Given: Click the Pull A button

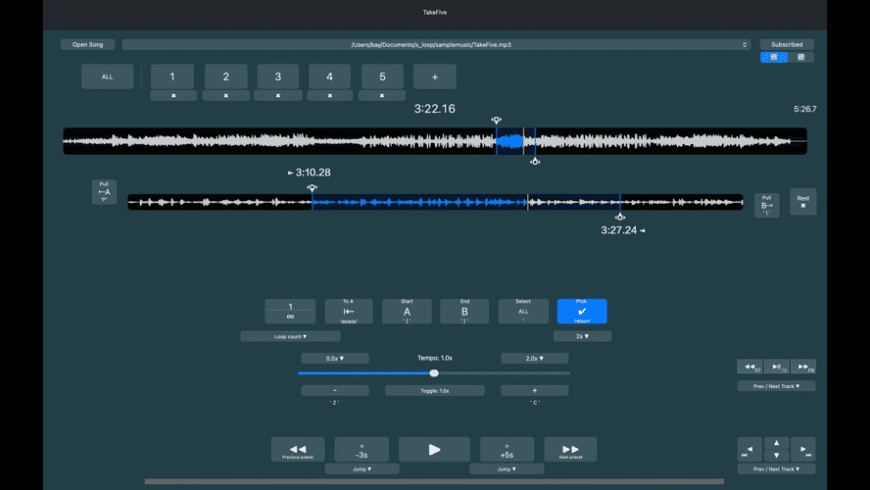Looking at the screenshot, I should coord(104,191).
